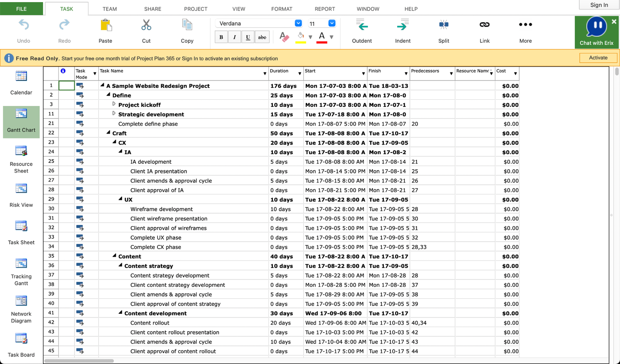Open the Duration column filter dropdown
The width and height of the screenshot is (620, 364).
coord(300,74)
